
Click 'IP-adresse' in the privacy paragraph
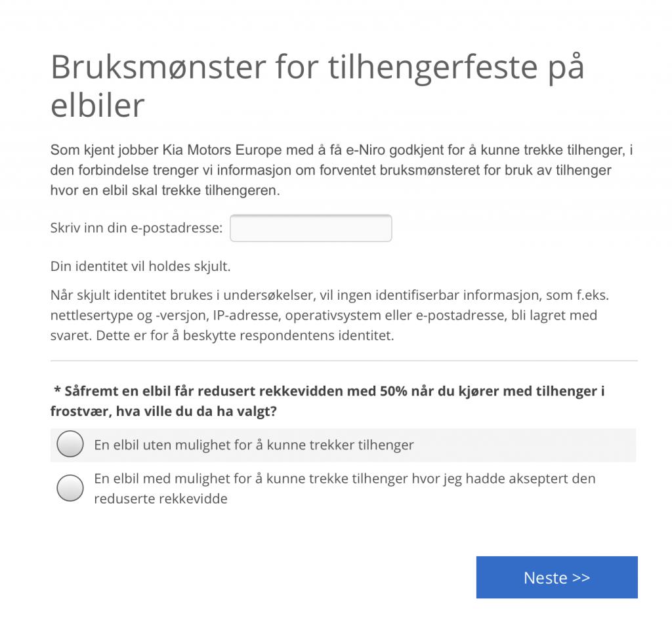point(247,316)
